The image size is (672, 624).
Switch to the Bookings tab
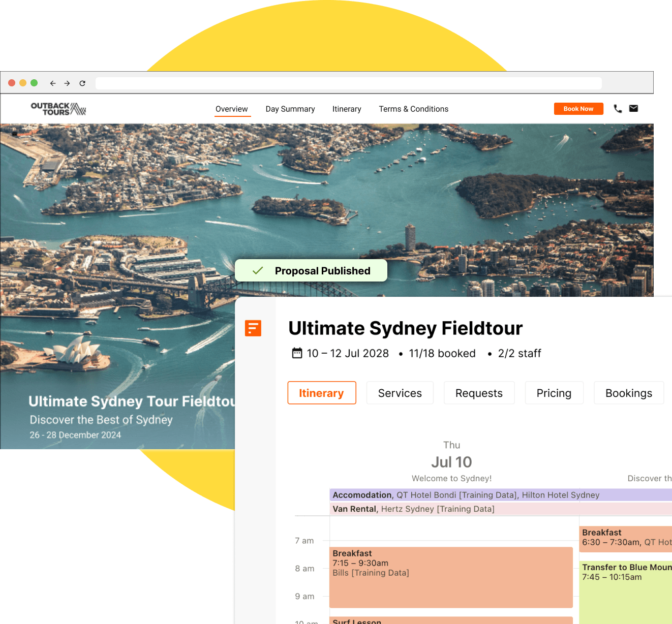click(628, 392)
